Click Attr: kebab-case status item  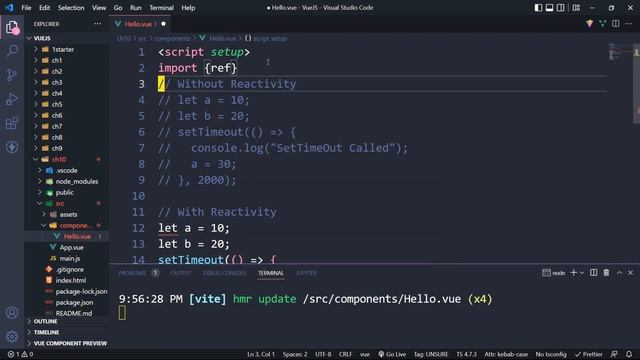pyautogui.click(x=506, y=354)
